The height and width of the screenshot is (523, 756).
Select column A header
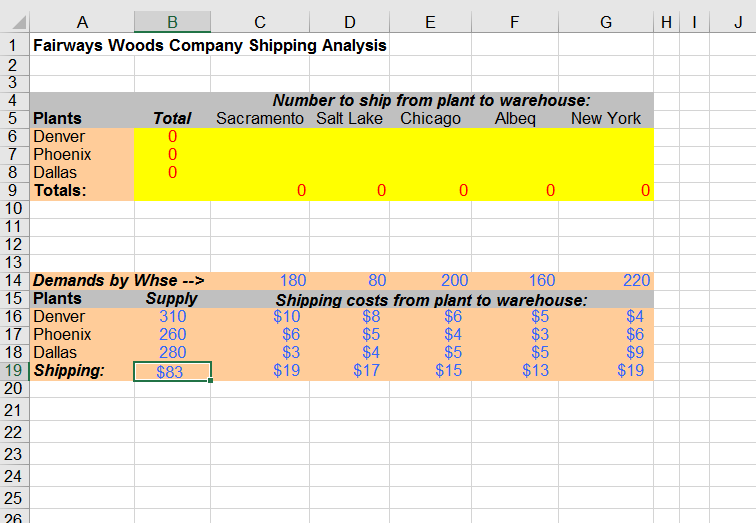click(x=82, y=22)
